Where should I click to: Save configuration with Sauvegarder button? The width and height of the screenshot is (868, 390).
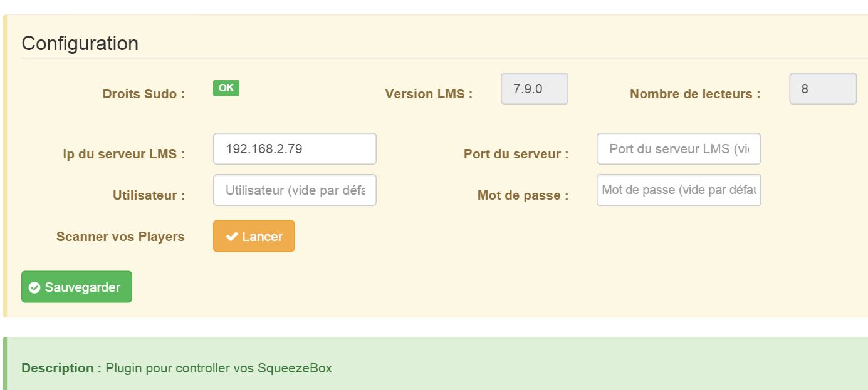pos(76,287)
